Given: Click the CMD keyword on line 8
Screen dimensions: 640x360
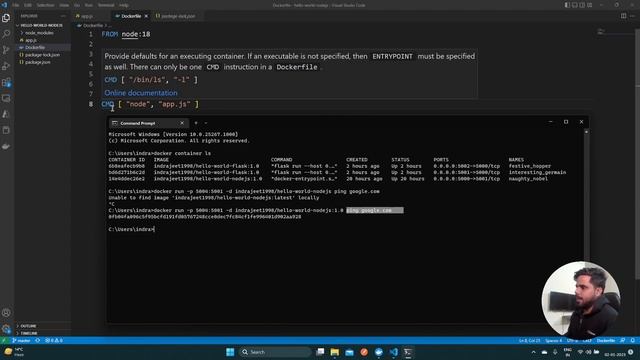Looking at the screenshot, I should pyautogui.click(x=108, y=104).
